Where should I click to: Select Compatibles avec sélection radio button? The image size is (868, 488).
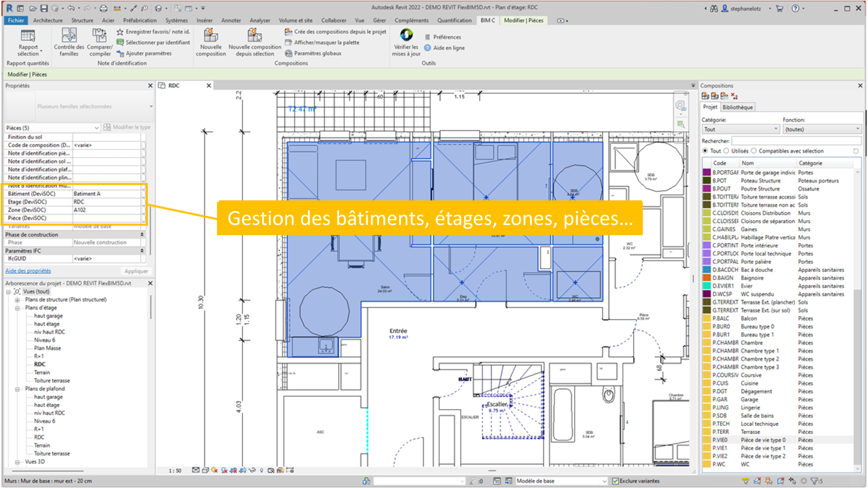tap(754, 151)
